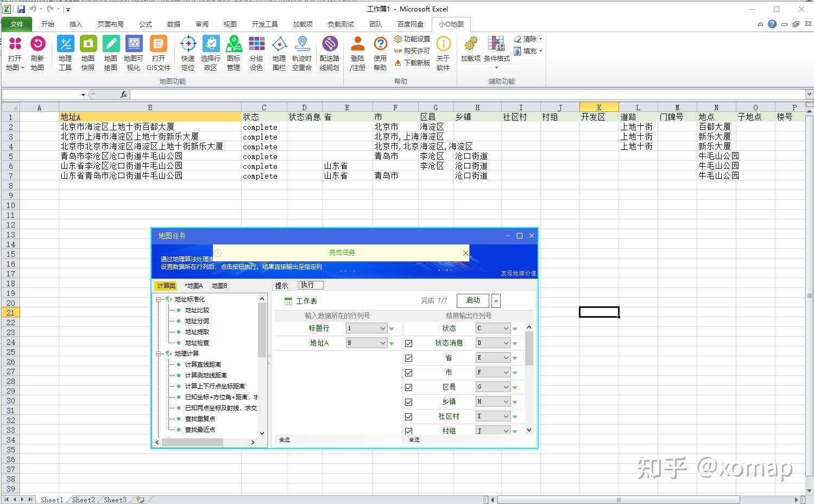The width and height of the screenshot is (814, 504).
Task: Open 使用帮助 help icon
Action: click(380, 53)
